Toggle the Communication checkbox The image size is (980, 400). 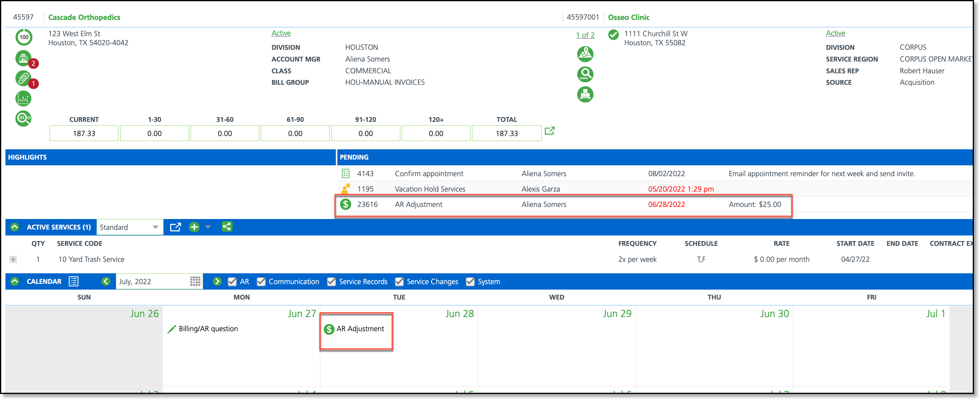pyautogui.click(x=261, y=282)
